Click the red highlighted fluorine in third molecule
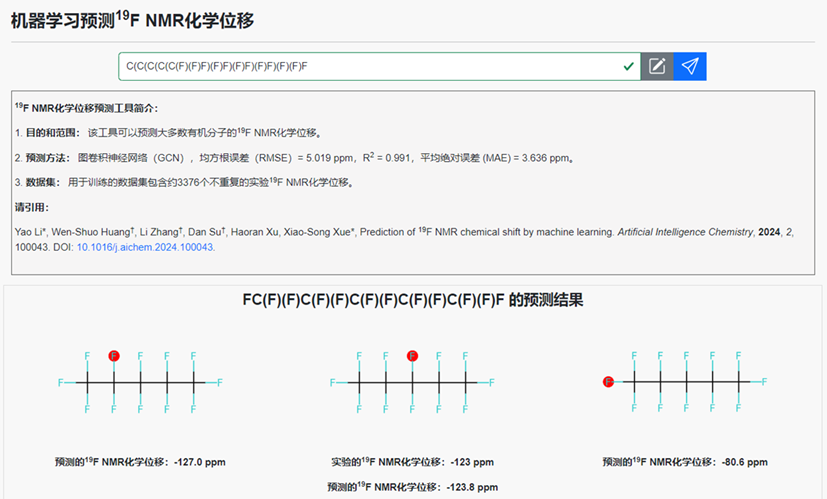 (608, 382)
